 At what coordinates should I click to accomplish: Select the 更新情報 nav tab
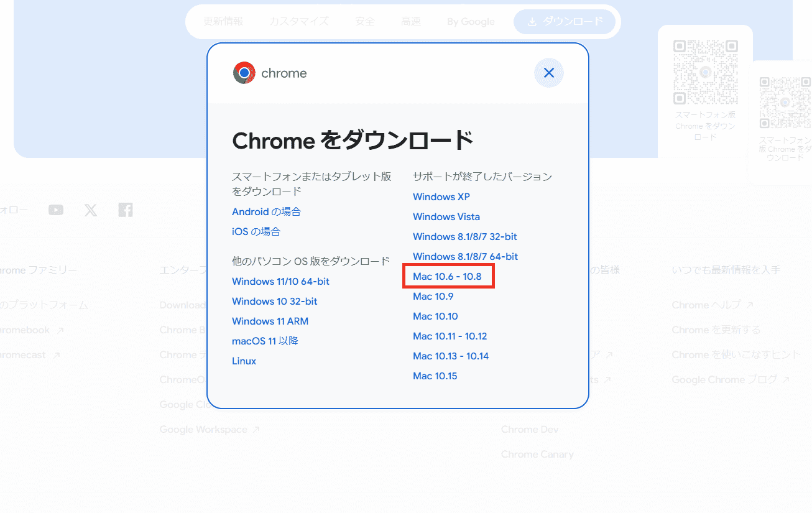point(223,22)
